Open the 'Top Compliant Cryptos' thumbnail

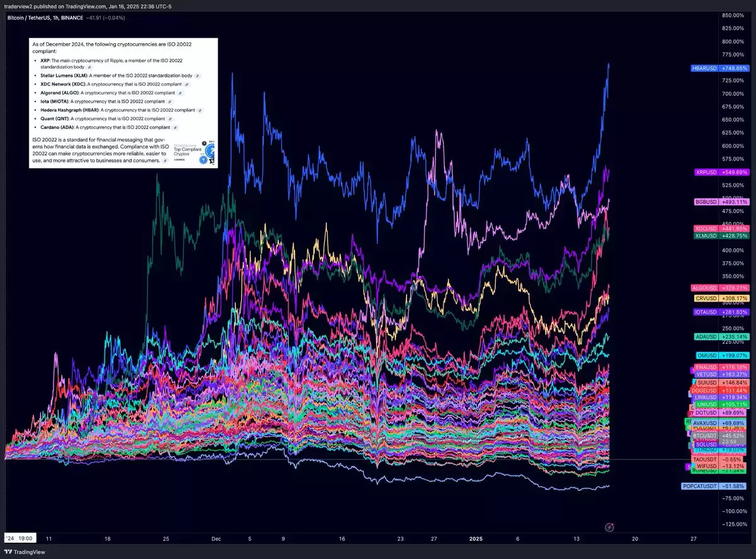(194, 152)
